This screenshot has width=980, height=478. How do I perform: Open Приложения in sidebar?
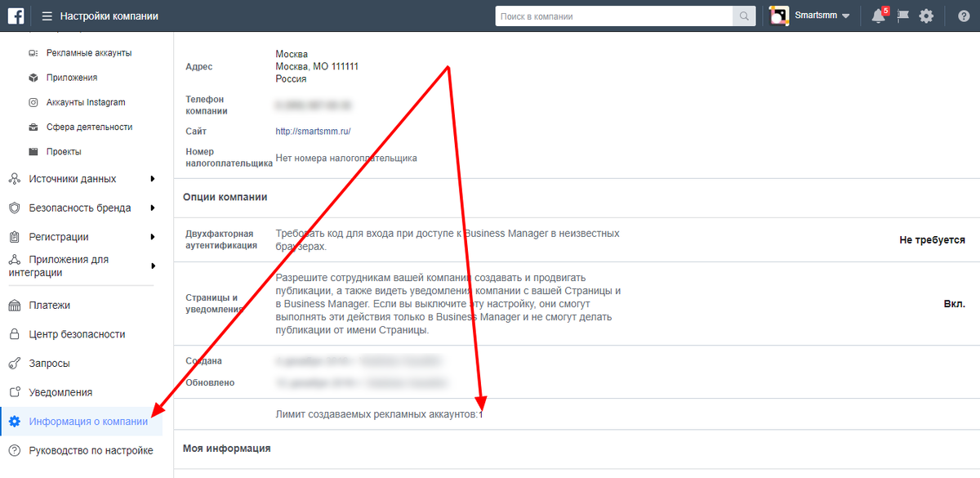[72, 78]
